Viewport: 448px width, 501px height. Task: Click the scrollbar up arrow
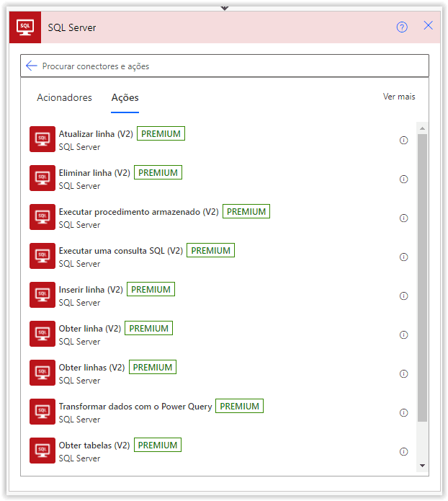(422, 128)
